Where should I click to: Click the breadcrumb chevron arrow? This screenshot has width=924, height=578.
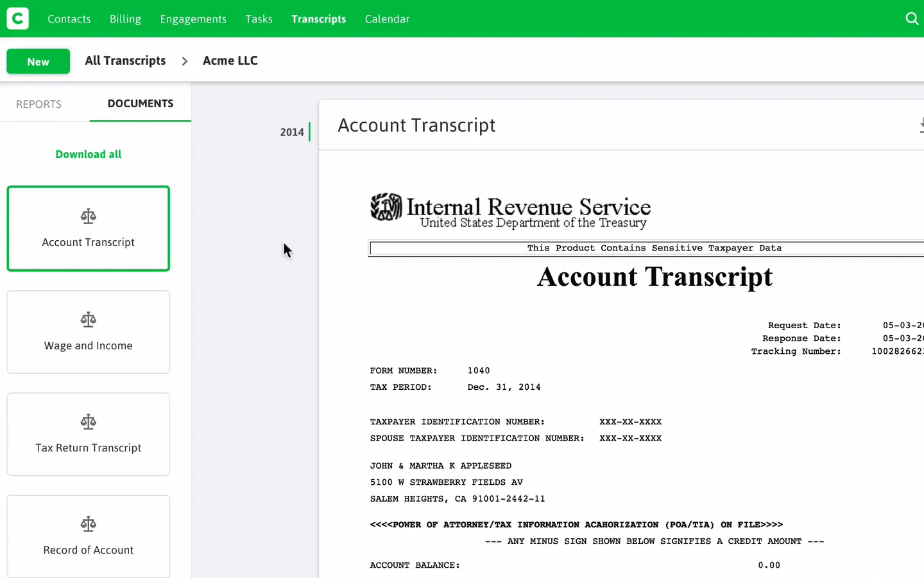point(185,61)
